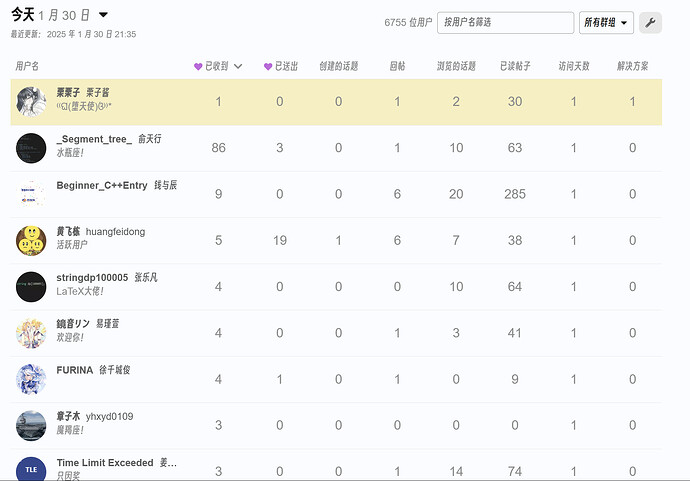This screenshot has height=481, width=690.
Task: Click the 6755 位用户 count text
Action: click(408, 22)
